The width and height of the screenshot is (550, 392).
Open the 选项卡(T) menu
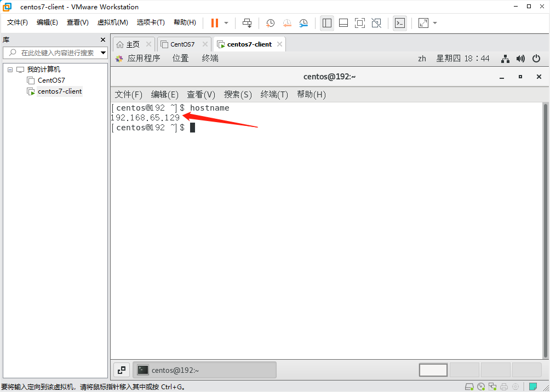[x=151, y=22]
